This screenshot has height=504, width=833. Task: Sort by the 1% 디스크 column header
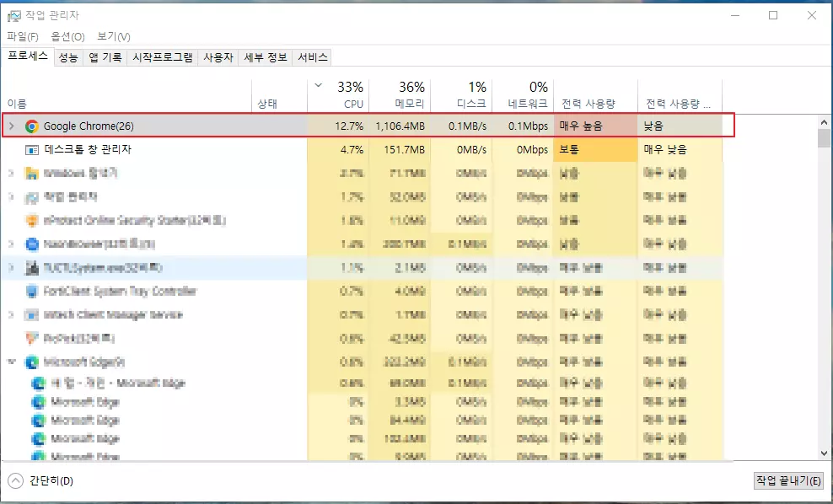tap(461, 95)
